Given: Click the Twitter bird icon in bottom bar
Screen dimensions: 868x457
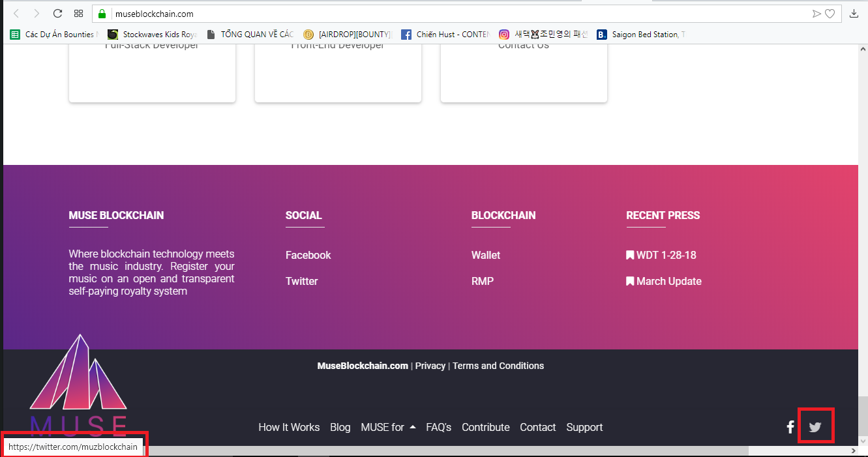Looking at the screenshot, I should point(815,427).
